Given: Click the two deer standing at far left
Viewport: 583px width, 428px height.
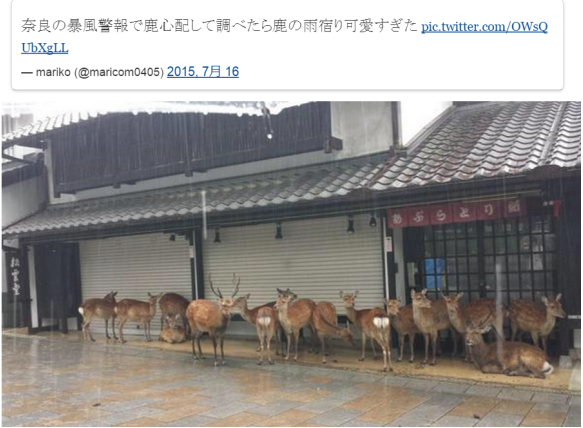Looking at the screenshot, I should [119, 316].
